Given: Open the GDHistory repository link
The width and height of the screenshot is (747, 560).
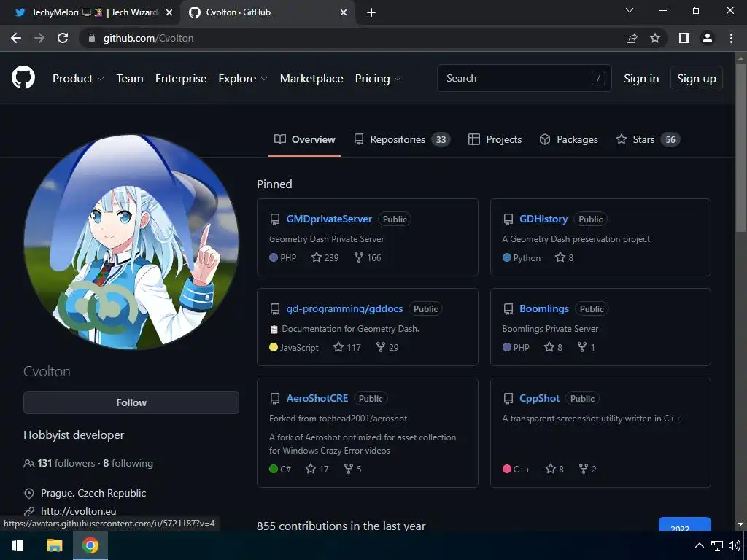Looking at the screenshot, I should click(x=543, y=219).
